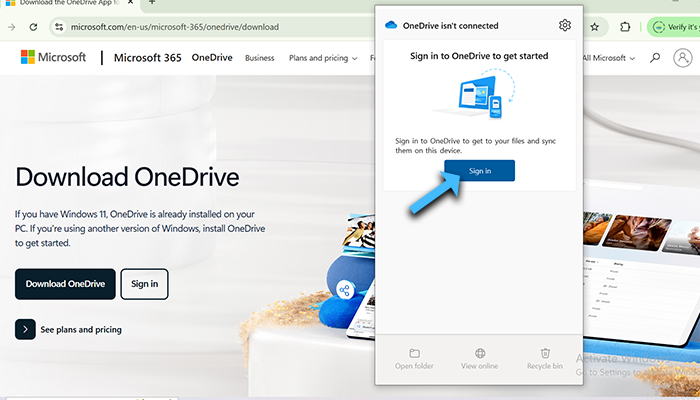Image resolution: width=700 pixels, height=400 pixels.
Task: Click the chevron icon beside See plans
Action: click(x=25, y=329)
